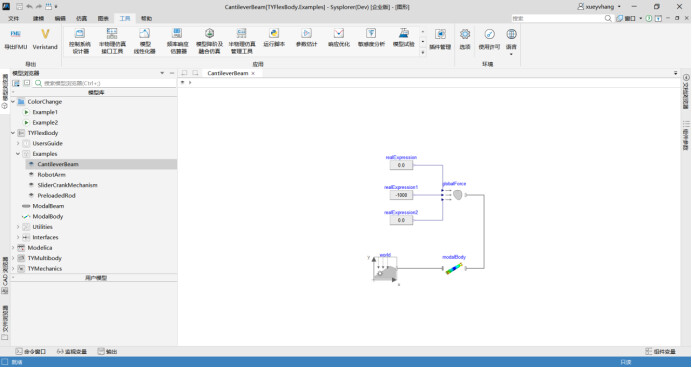Open the language dropdown in ribbon
Image resolution: width=692 pixels, height=368 pixels.
coord(511,54)
